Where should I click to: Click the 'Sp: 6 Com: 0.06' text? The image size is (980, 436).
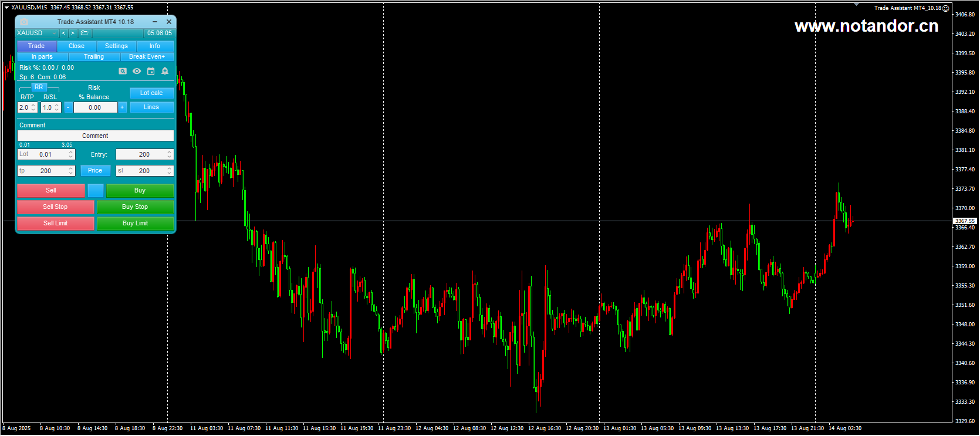(43, 77)
